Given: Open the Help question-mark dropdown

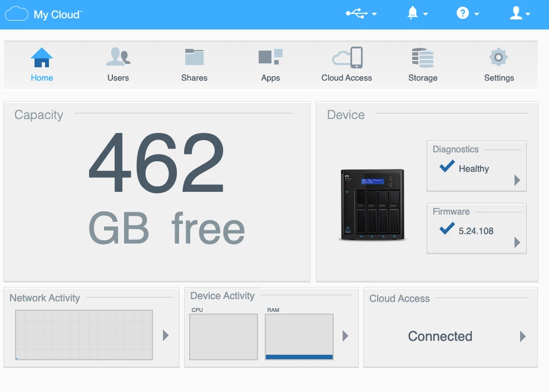Looking at the screenshot, I should [x=464, y=13].
